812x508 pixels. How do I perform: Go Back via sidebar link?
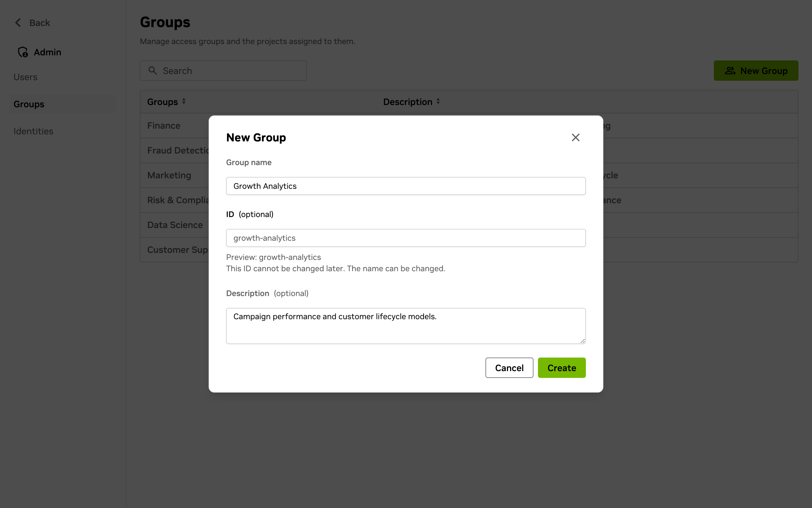32,23
